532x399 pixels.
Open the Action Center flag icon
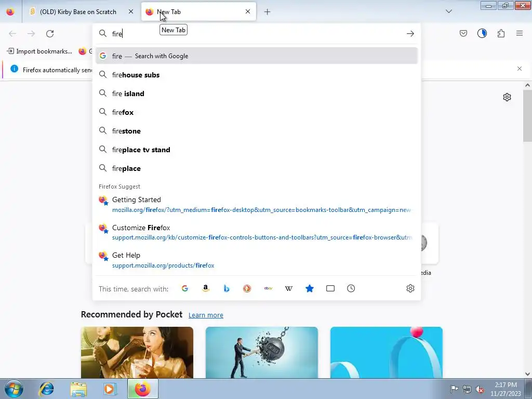point(454,389)
